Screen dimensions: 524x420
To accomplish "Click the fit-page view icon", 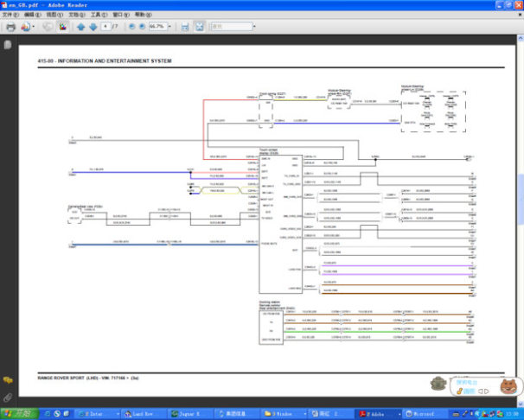I will point(200,27).
